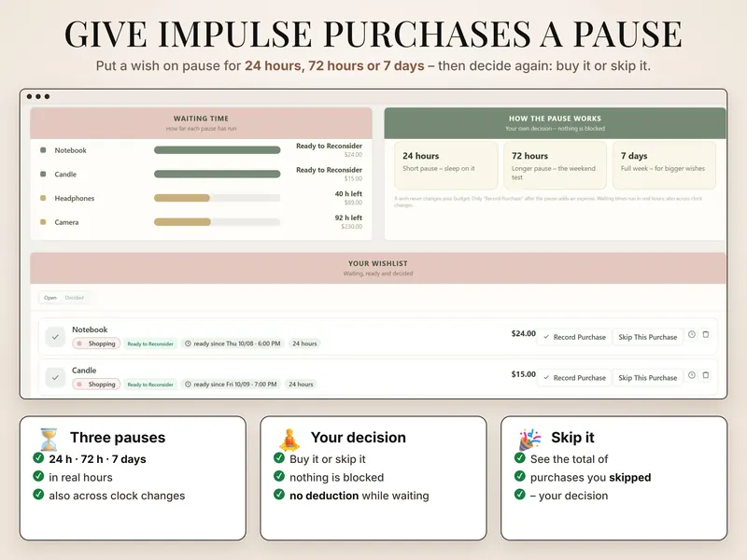The image size is (747, 560).
Task: Click the Shopping tag on Notebook
Action: [x=96, y=343]
